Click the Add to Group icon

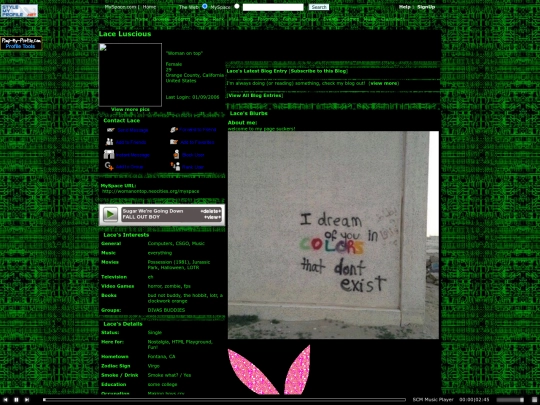(x=109, y=166)
